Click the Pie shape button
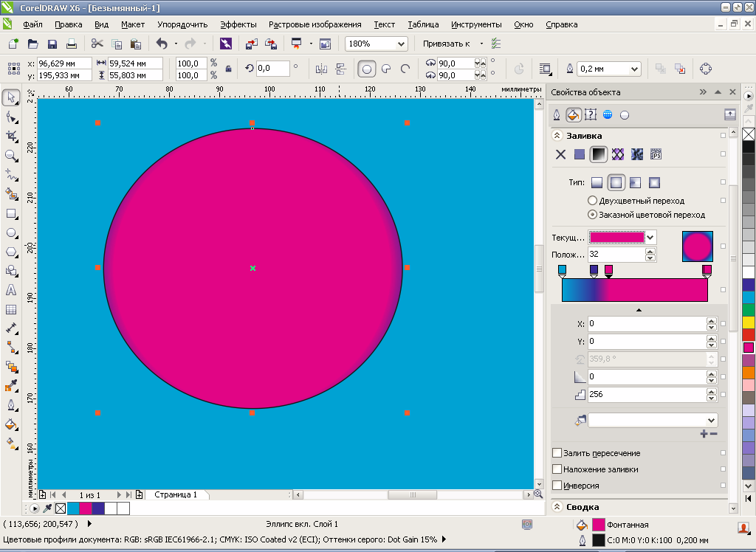The width and height of the screenshot is (756, 552). (x=385, y=69)
